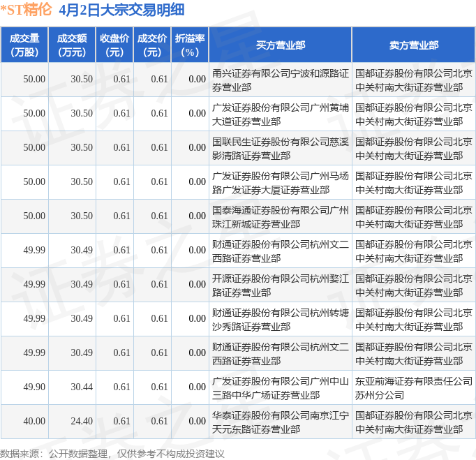Click the 成交价(元) column header

(x=152, y=45)
